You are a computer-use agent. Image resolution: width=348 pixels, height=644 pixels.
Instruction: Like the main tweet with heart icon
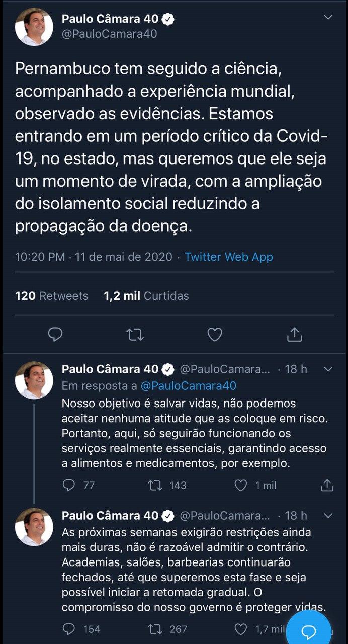pos(215,335)
